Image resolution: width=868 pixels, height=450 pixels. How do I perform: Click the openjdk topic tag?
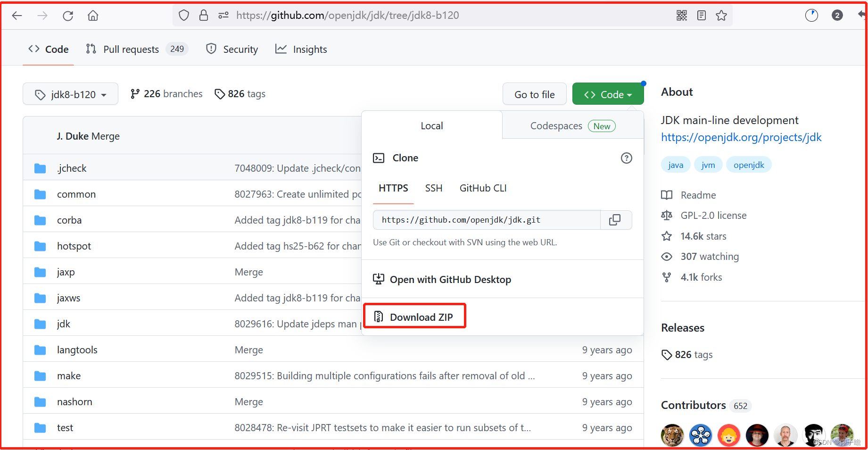click(x=749, y=165)
